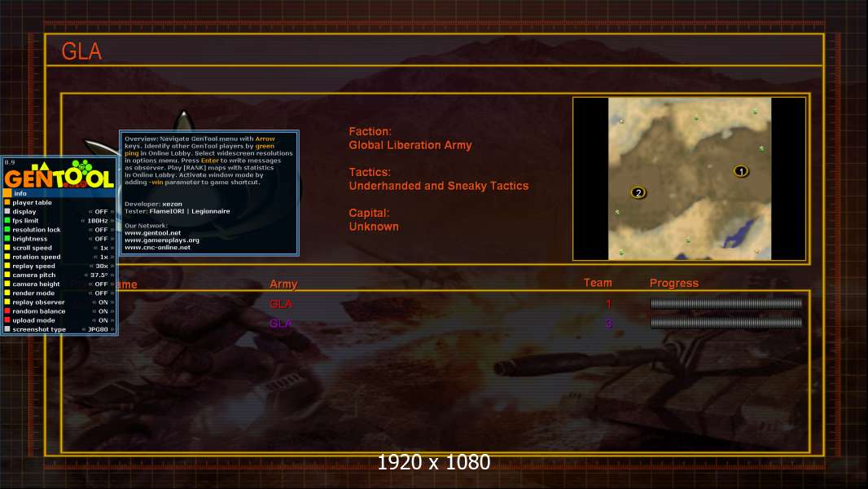Click right arrow of replay speed

[112, 266]
